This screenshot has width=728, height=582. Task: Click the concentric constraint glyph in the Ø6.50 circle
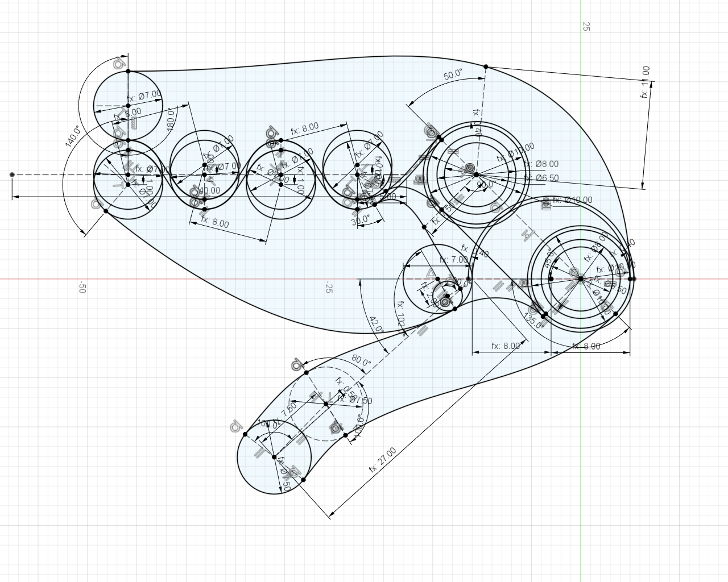pyautogui.click(x=470, y=168)
